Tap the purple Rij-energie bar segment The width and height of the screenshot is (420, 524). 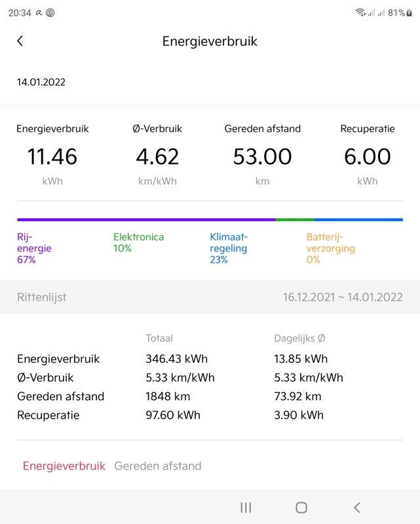coord(146,219)
